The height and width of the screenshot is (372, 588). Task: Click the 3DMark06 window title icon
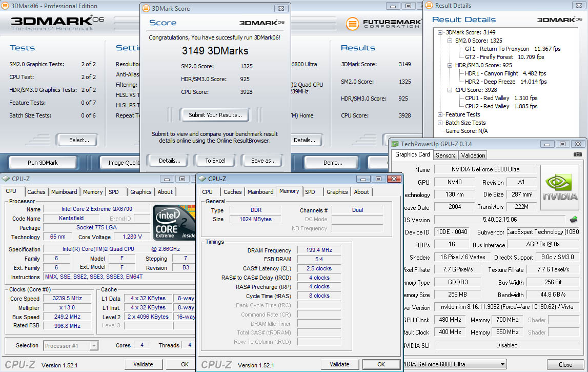(5, 6)
